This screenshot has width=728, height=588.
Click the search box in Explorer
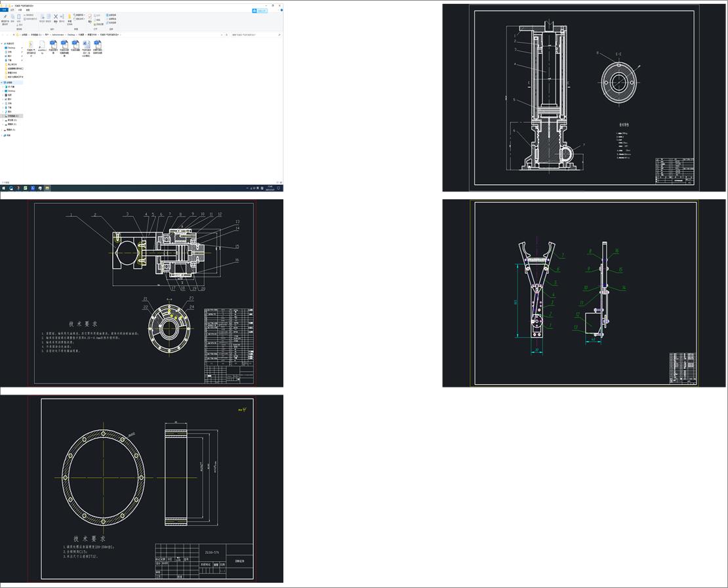[x=254, y=35]
